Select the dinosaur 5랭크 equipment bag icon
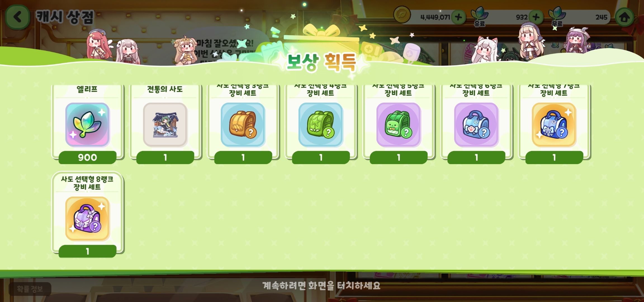Viewport: 644px width, 302px height. (399, 124)
